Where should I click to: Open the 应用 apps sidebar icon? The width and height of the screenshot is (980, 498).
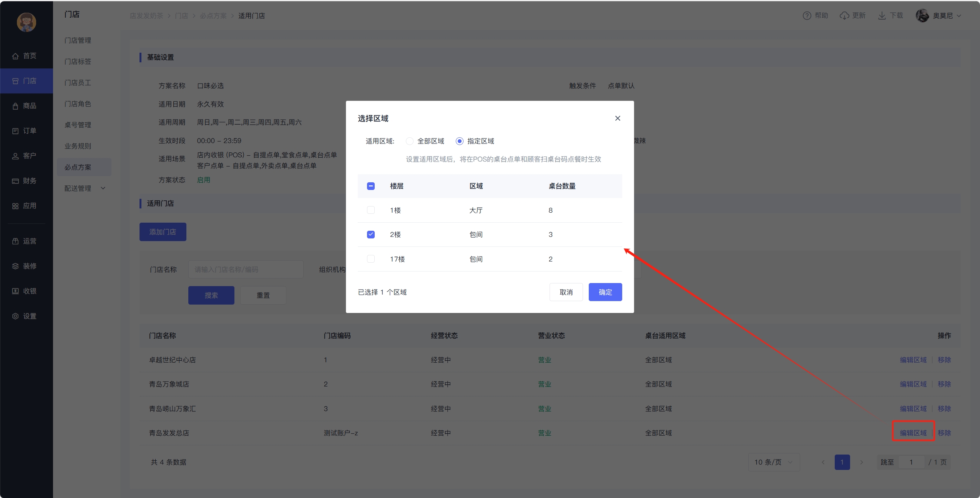click(x=15, y=206)
